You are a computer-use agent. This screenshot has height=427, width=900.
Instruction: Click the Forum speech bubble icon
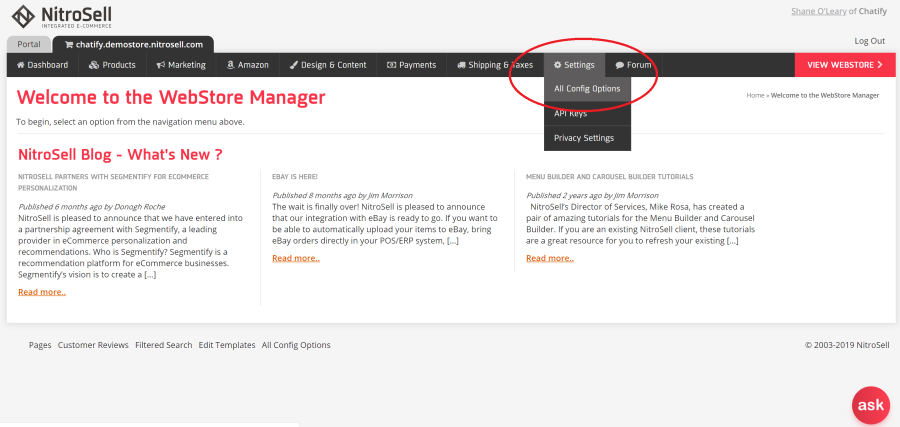tap(620, 65)
